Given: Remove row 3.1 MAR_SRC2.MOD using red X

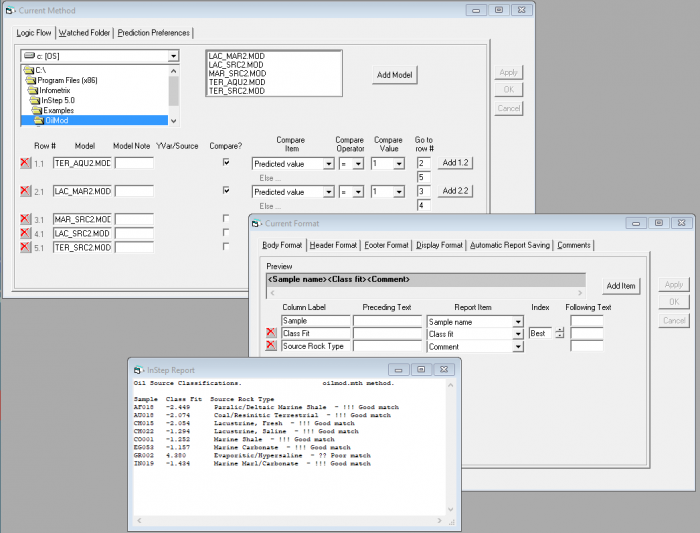Looking at the screenshot, I should (x=25, y=219).
